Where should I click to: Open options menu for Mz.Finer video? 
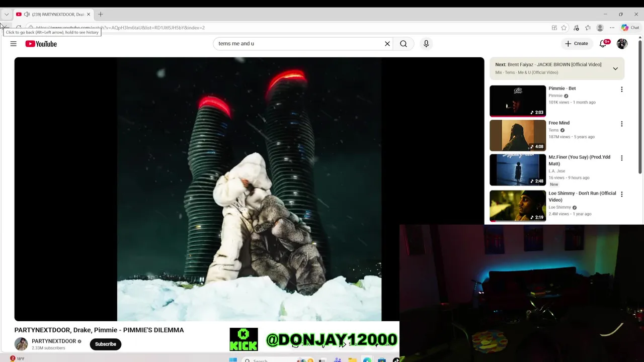[x=621, y=158]
